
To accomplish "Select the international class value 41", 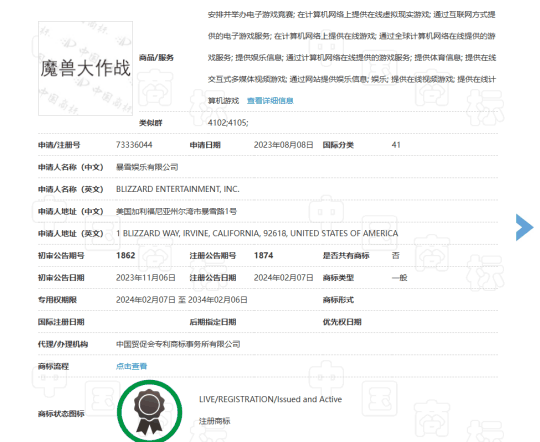I will coord(396,145).
